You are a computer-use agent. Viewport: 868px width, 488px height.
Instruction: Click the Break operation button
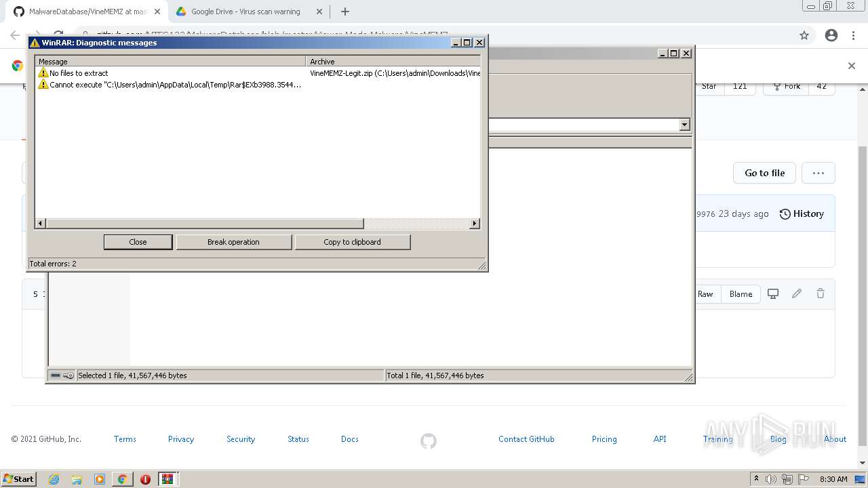tap(233, 242)
